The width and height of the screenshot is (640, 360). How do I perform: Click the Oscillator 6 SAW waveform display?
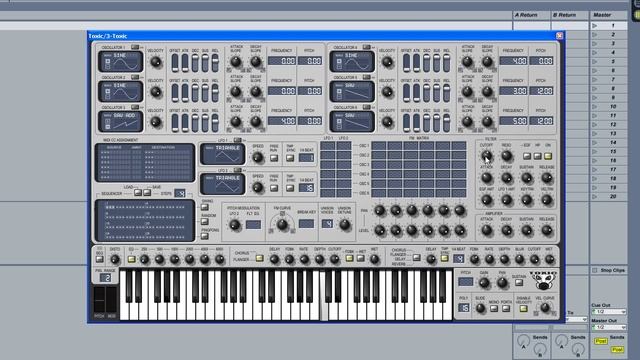click(x=352, y=121)
